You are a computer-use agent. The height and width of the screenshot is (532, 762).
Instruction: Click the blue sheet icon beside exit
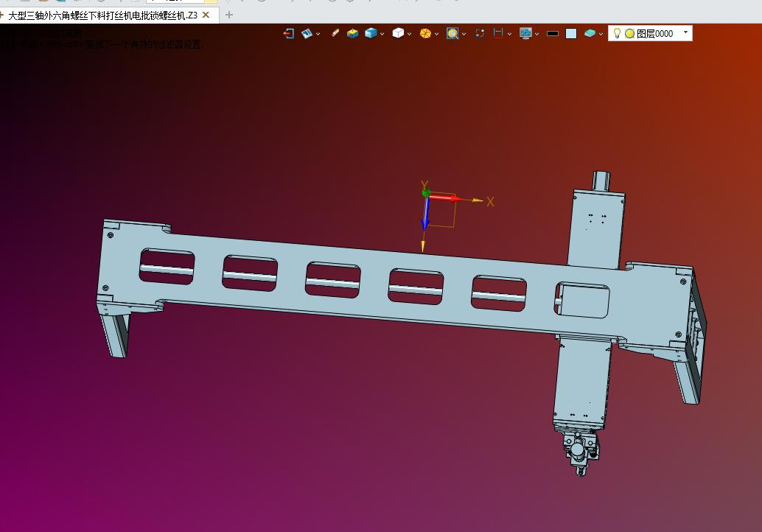pyautogui.click(x=307, y=33)
